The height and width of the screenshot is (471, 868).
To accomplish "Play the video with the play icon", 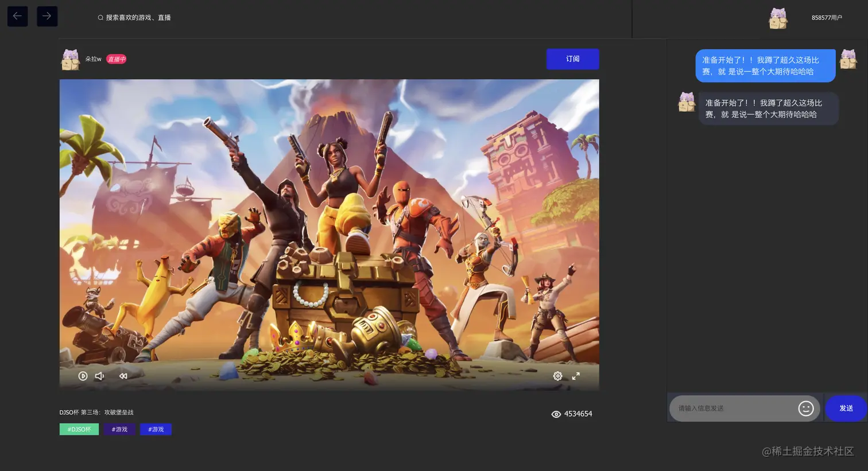I will click(x=83, y=376).
